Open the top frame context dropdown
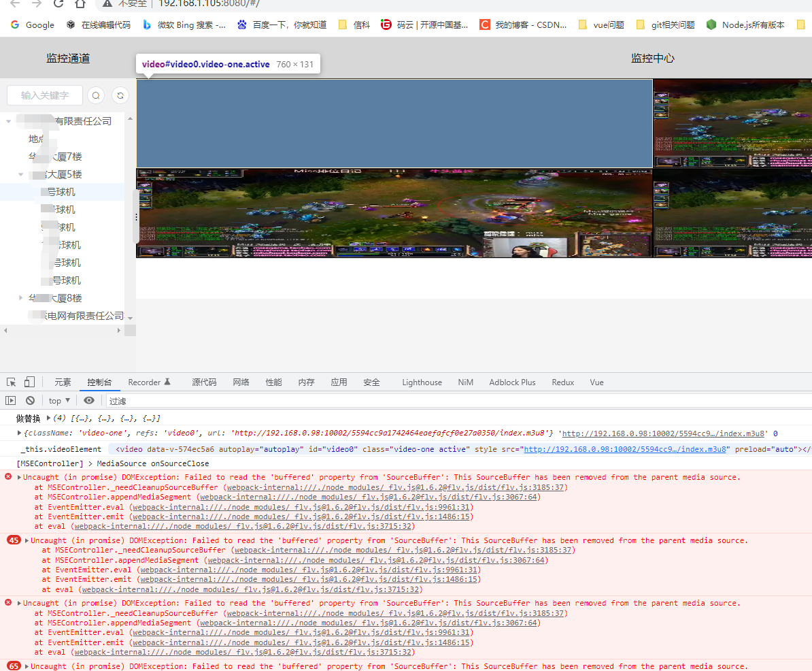 (58, 400)
